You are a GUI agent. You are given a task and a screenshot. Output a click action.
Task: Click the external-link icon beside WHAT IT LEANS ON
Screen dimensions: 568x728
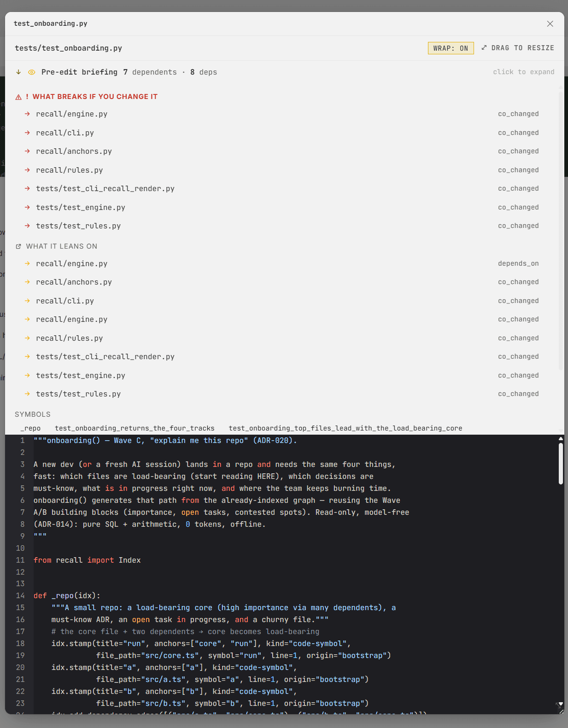(18, 246)
